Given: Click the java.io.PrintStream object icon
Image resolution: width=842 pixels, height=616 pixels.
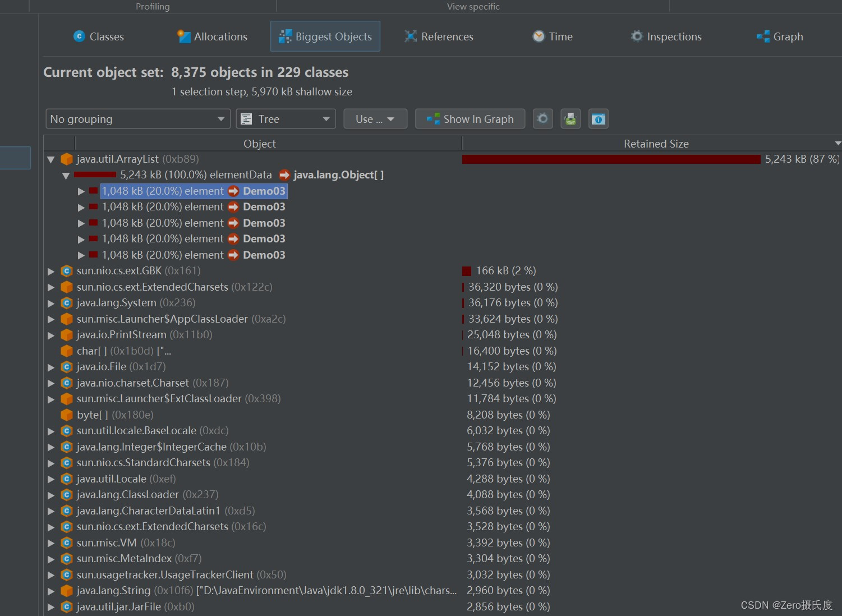Looking at the screenshot, I should pos(67,335).
